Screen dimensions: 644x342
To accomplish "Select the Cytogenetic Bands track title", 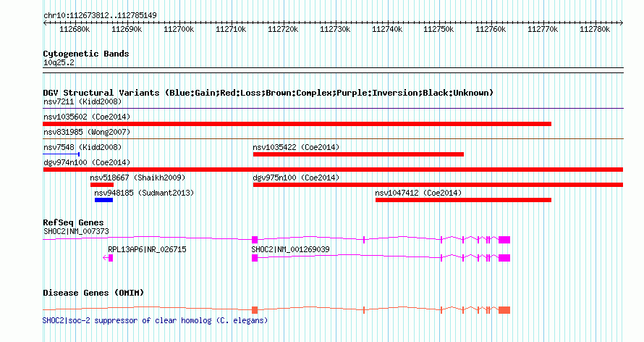I will 86,54.
